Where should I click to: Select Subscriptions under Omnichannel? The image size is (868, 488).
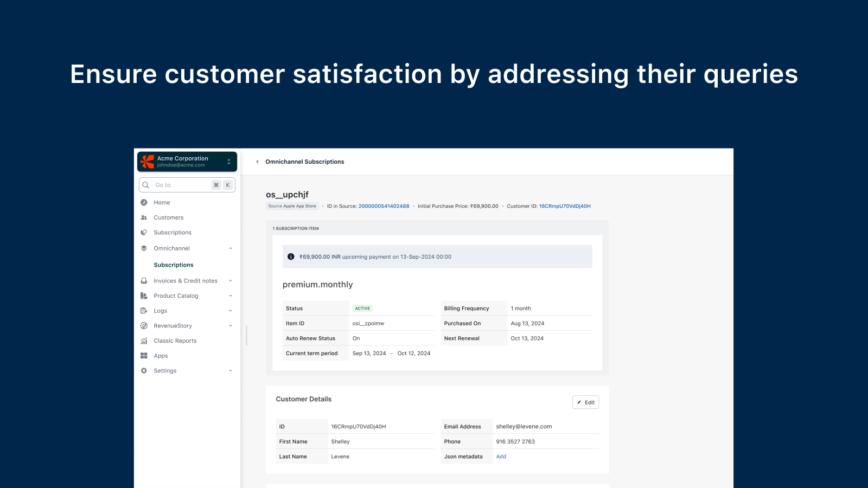[x=174, y=265]
